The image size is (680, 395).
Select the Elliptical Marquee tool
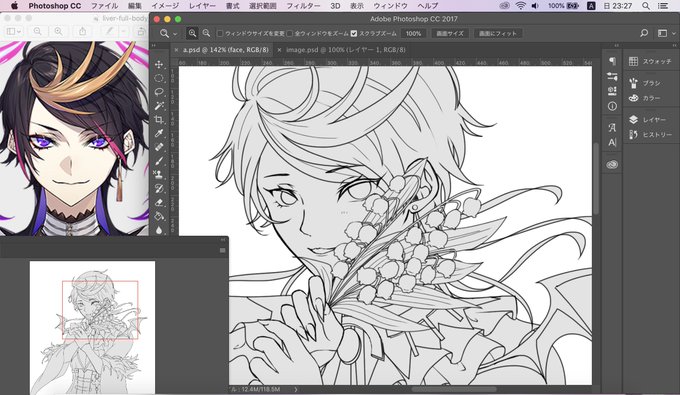click(159, 78)
